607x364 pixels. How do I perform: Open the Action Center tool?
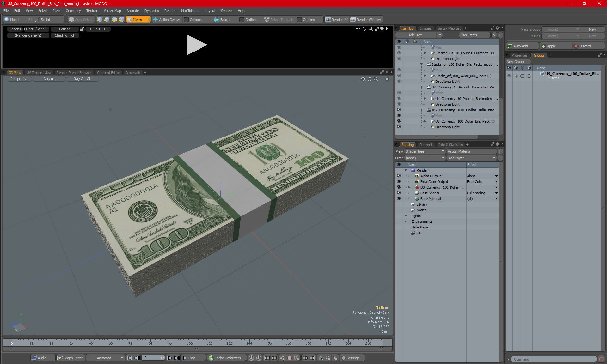point(167,20)
